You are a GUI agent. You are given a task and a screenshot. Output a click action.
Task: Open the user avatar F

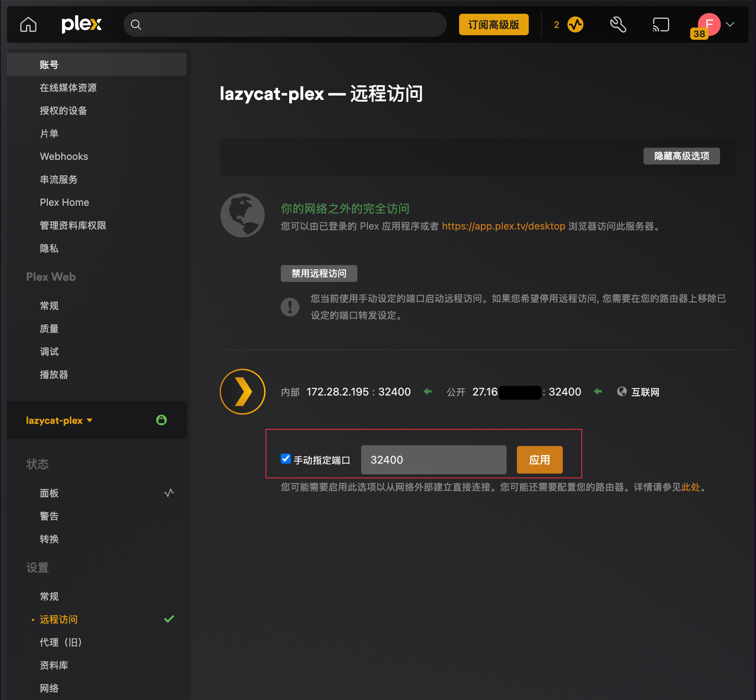tap(710, 24)
